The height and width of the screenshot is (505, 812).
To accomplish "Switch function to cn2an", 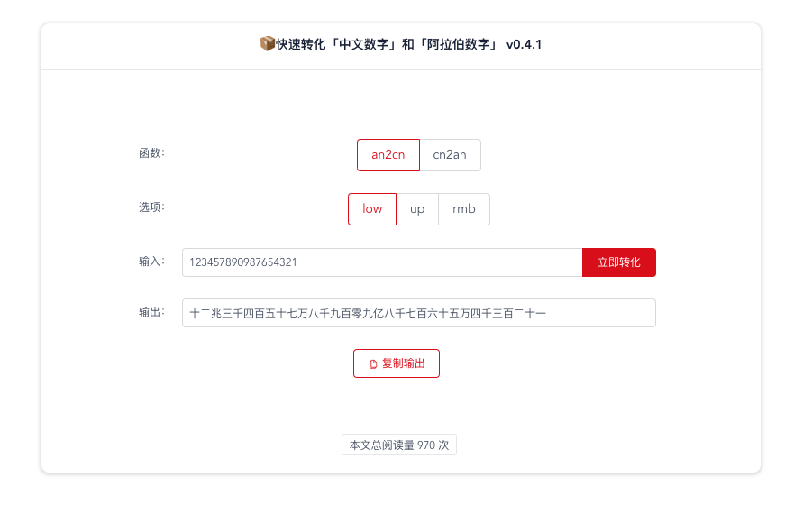I will coord(450,154).
